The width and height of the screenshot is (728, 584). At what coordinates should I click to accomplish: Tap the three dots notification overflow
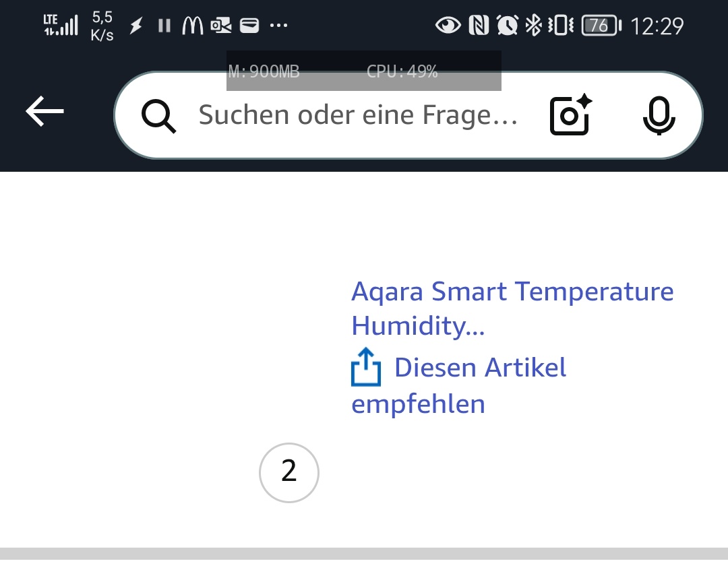click(x=278, y=26)
